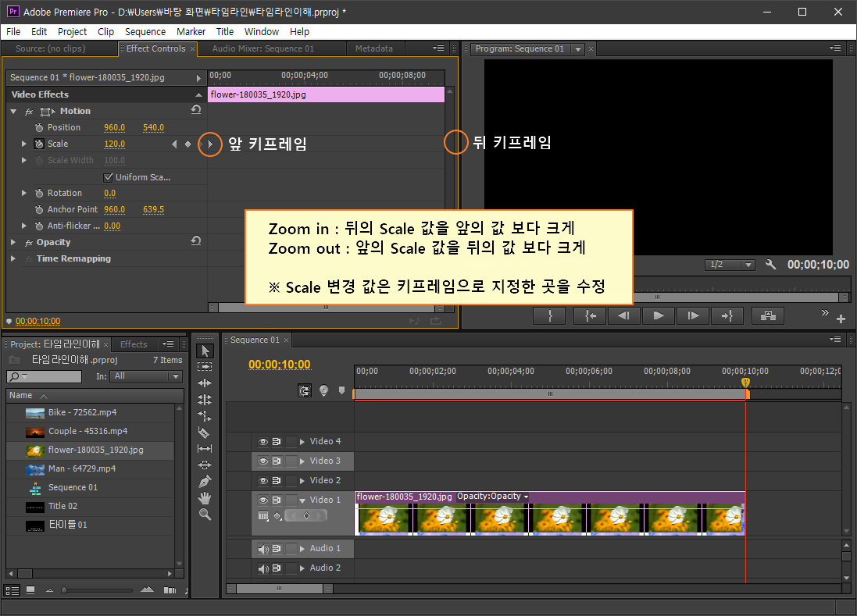Viewport: 857px width, 616px height.
Task: Hide Video 4 track output eye
Action: coord(263,441)
